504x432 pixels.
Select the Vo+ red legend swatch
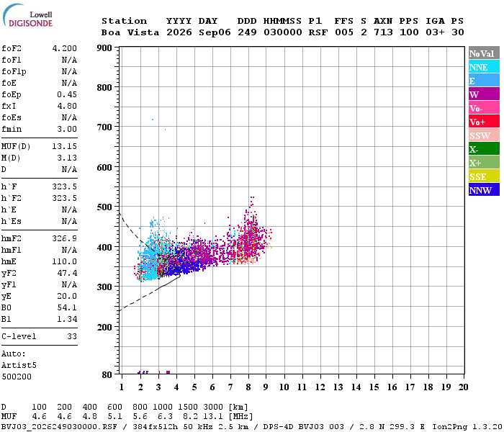[x=484, y=122]
